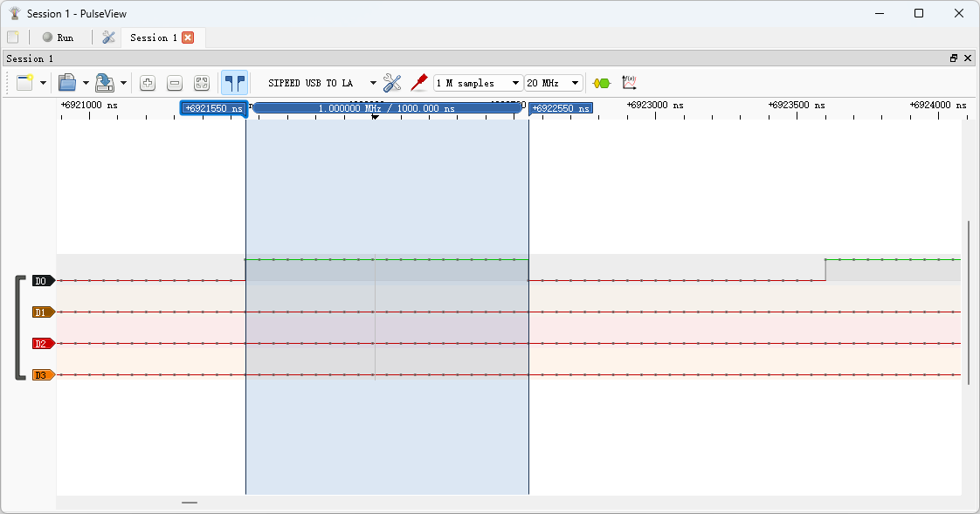Click the save file icon
The image size is (980, 514).
pyautogui.click(x=105, y=83)
